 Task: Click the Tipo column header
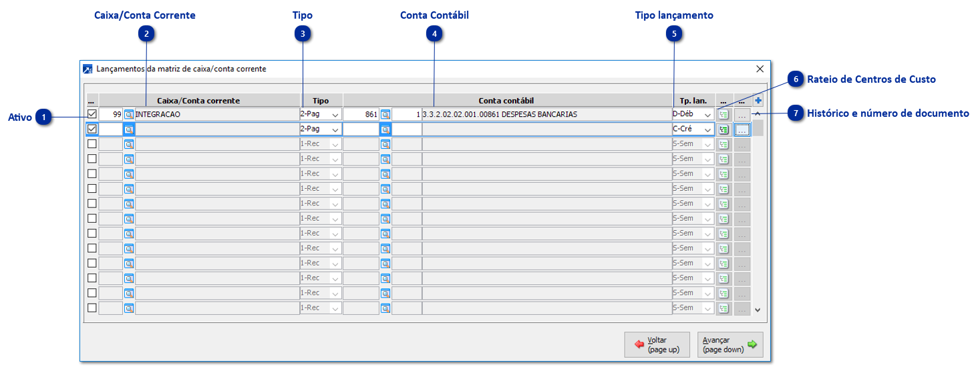[321, 101]
